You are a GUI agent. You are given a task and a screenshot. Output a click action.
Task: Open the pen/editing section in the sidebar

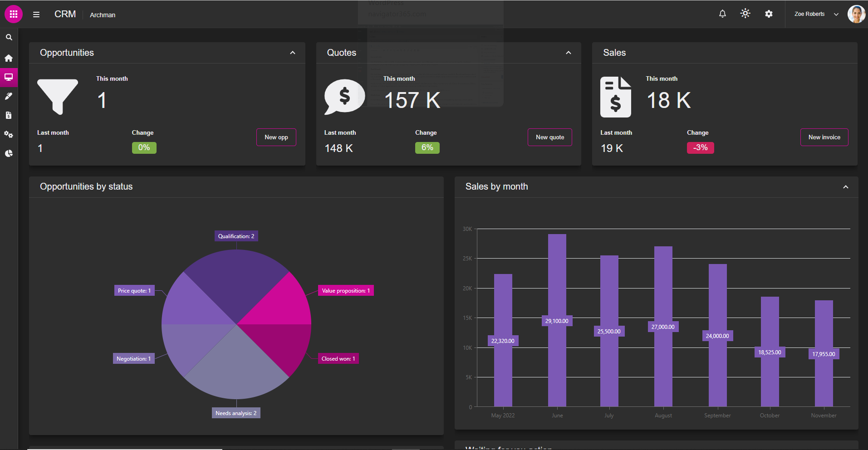pos(9,96)
